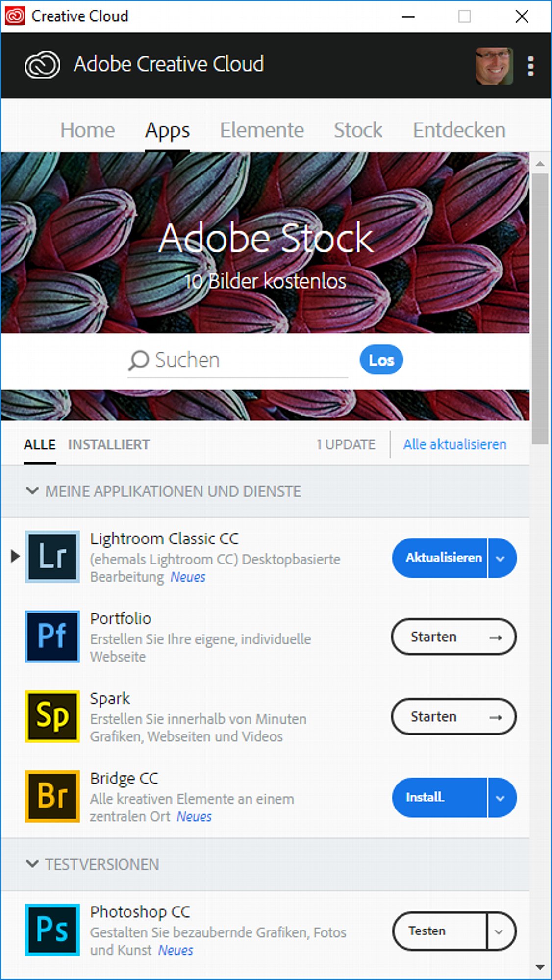Click the Spark Sp app icon
This screenshot has height=980, width=552.
coord(52,716)
